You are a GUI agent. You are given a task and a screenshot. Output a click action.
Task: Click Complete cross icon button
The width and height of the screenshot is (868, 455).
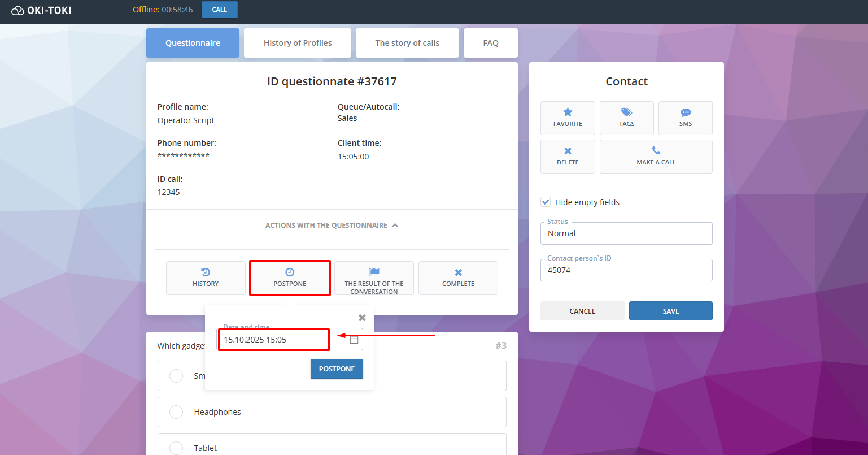click(458, 272)
